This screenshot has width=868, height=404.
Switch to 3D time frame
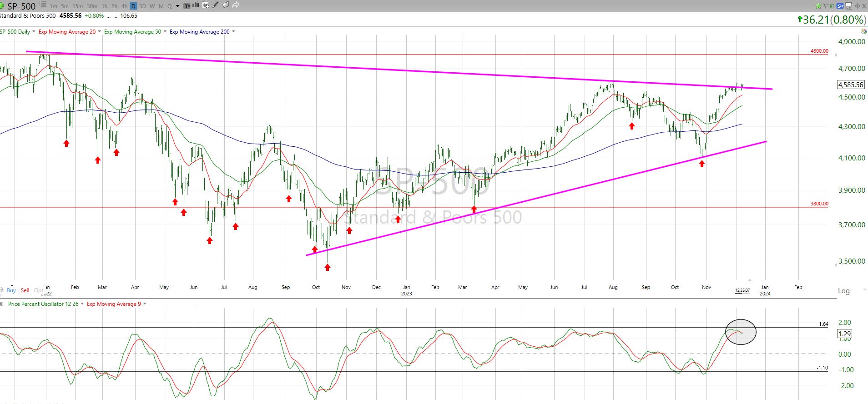point(142,6)
